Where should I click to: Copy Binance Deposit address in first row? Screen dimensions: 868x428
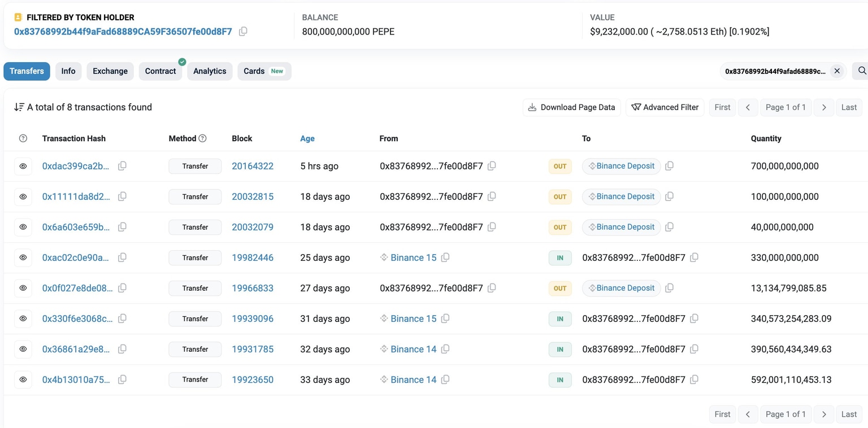pyautogui.click(x=669, y=166)
